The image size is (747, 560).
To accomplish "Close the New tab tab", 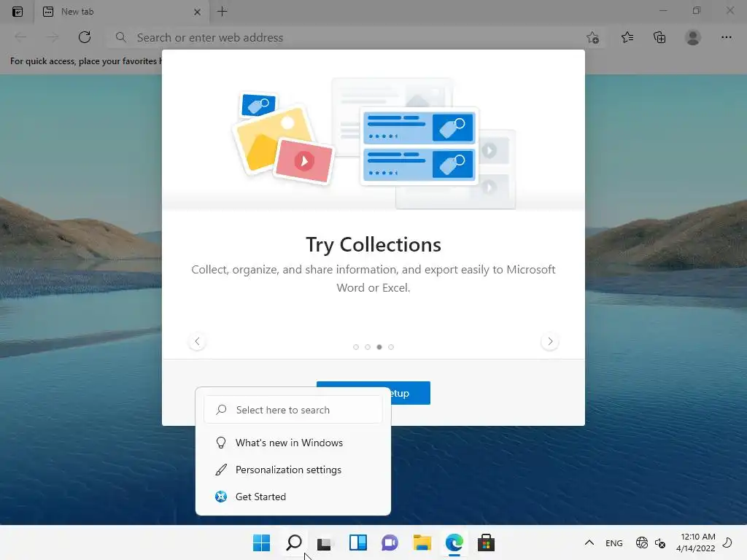I will pyautogui.click(x=197, y=12).
